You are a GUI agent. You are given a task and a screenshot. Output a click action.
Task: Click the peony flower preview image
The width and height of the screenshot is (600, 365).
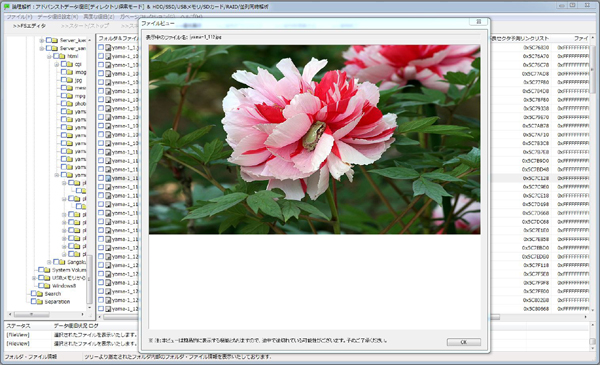(x=315, y=139)
